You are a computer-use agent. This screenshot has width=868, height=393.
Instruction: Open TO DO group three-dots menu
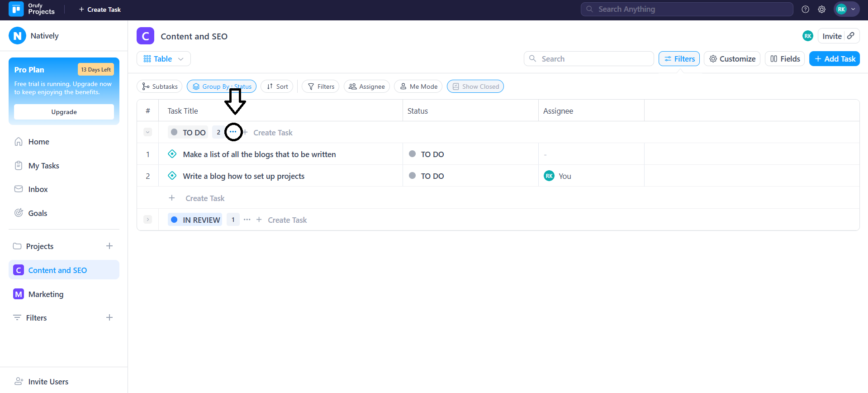coord(233,132)
